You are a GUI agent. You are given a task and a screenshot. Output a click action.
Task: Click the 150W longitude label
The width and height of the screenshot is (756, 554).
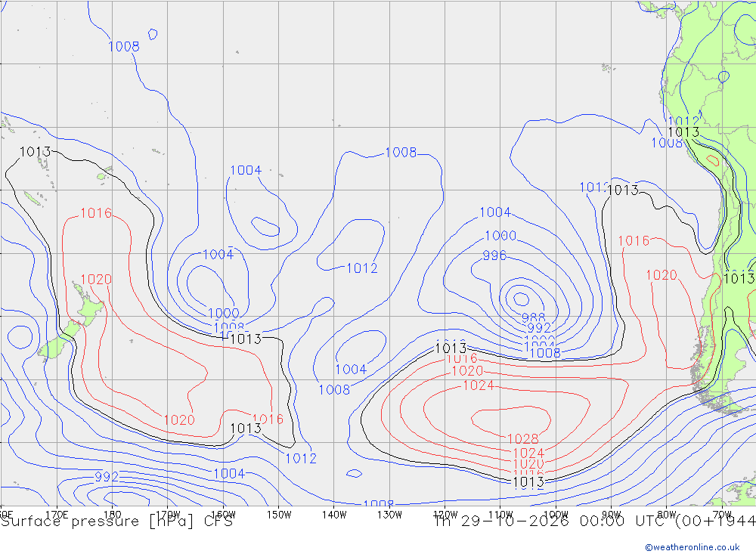coord(279,515)
